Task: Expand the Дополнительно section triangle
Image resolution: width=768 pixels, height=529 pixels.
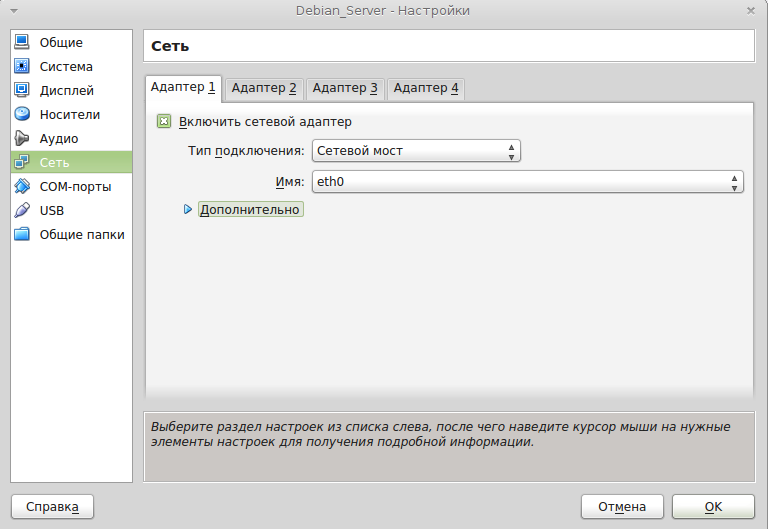Action: tap(188, 210)
